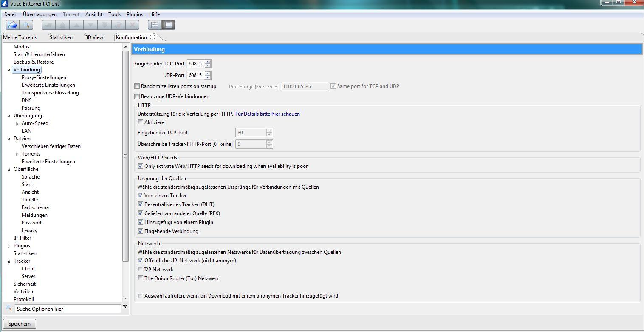Toggle Only activate Web/HTTP seeds checkbox
This screenshot has height=332, width=644.
(140, 166)
